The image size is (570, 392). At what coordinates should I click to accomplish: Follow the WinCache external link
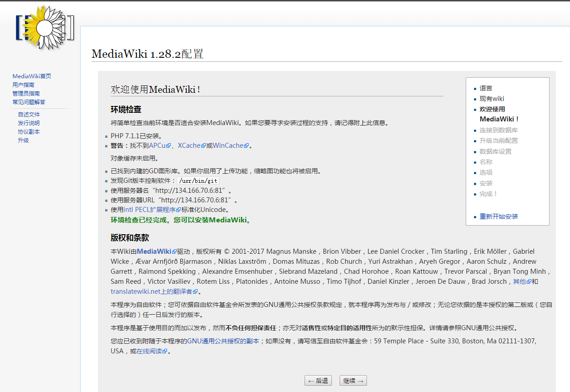(x=231, y=146)
